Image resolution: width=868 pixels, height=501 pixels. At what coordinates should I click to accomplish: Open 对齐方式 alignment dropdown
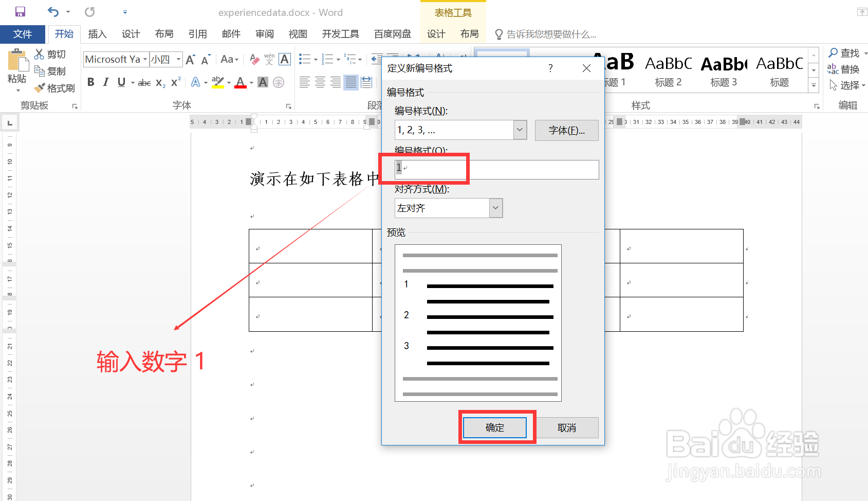[496, 208]
